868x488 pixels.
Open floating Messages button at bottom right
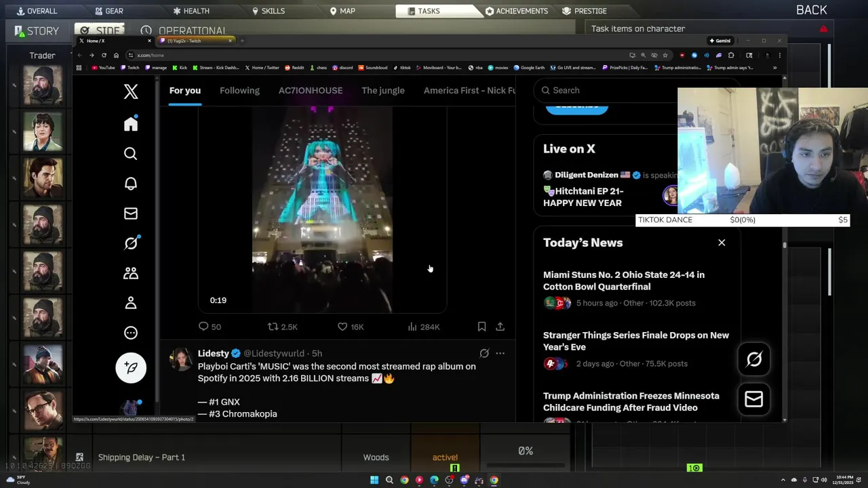pyautogui.click(x=754, y=399)
